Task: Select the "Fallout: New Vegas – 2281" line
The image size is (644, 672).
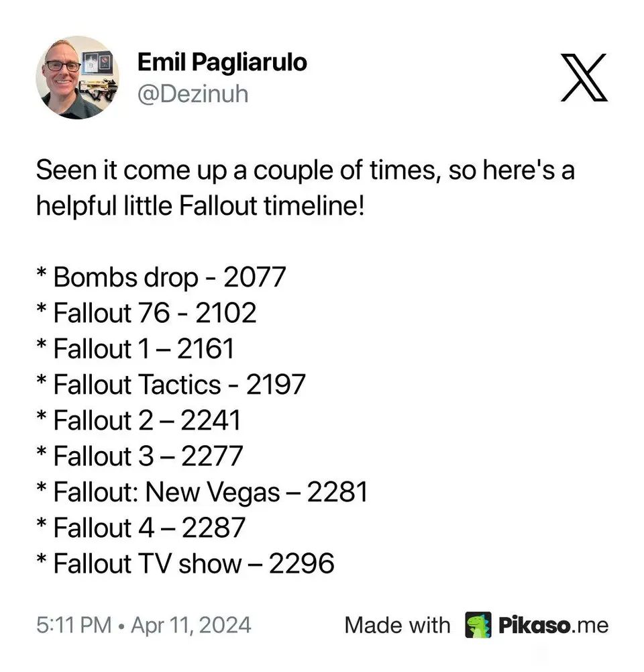Action: point(202,492)
